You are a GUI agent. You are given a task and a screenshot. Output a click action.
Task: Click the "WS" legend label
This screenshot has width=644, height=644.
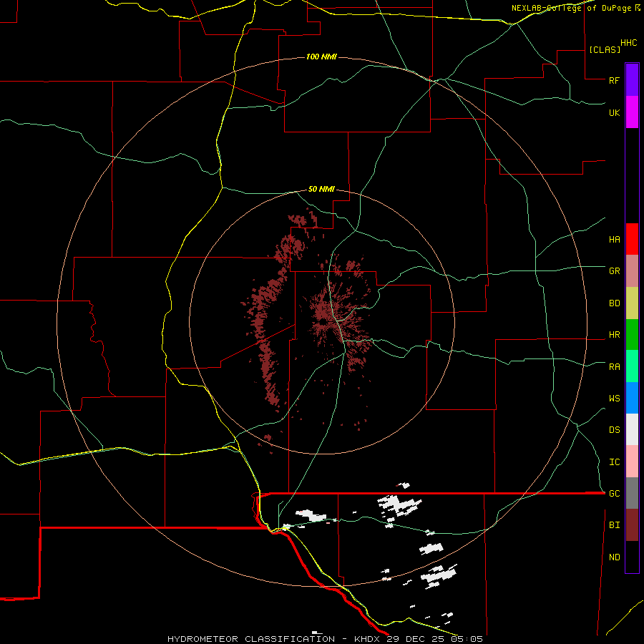point(614,398)
